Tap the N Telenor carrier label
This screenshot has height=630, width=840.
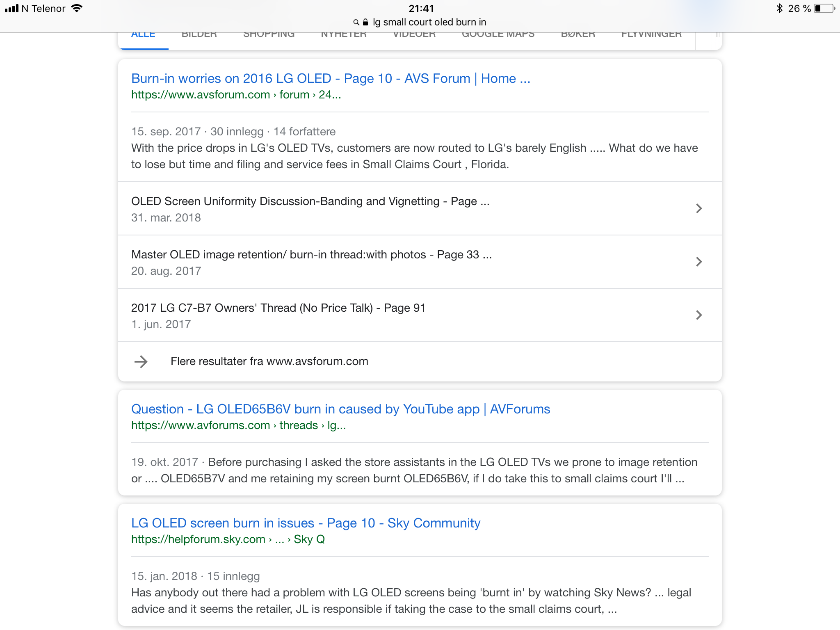(43, 9)
